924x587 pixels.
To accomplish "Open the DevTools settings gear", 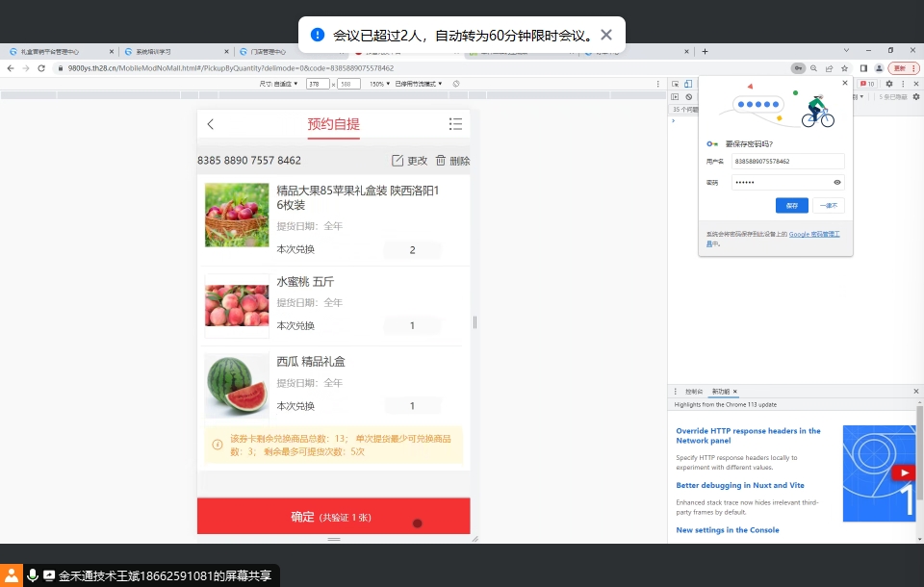I will (888, 85).
